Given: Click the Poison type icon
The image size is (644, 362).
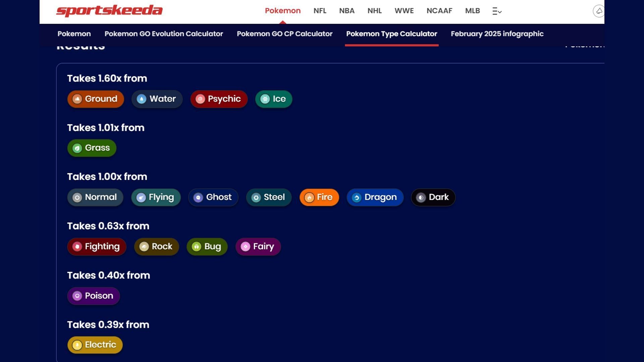Looking at the screenshot, I should 77,295.
